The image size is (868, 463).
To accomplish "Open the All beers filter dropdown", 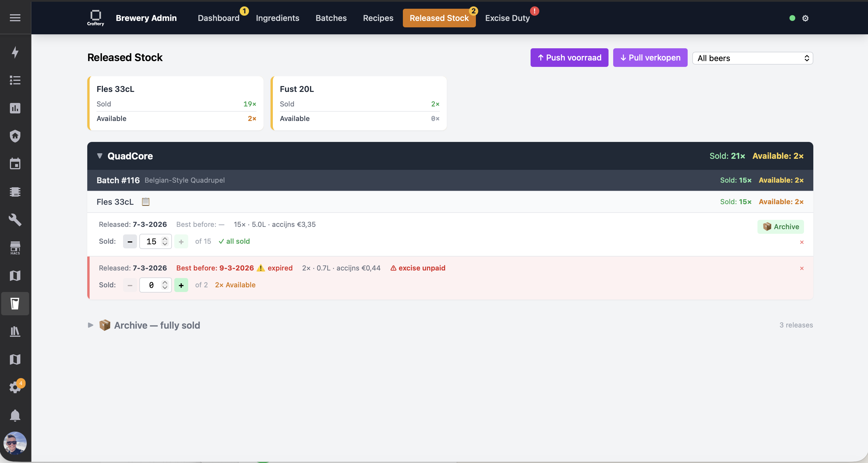I will pos(753,58).
